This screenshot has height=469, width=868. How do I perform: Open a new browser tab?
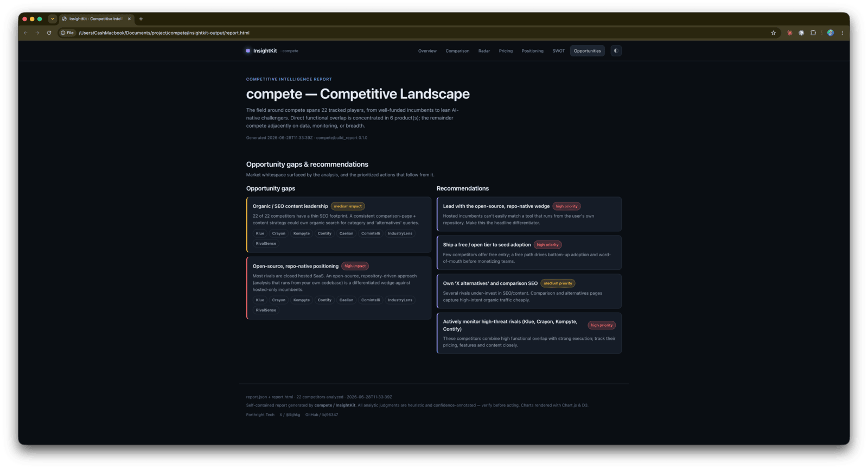click(141, 18)
